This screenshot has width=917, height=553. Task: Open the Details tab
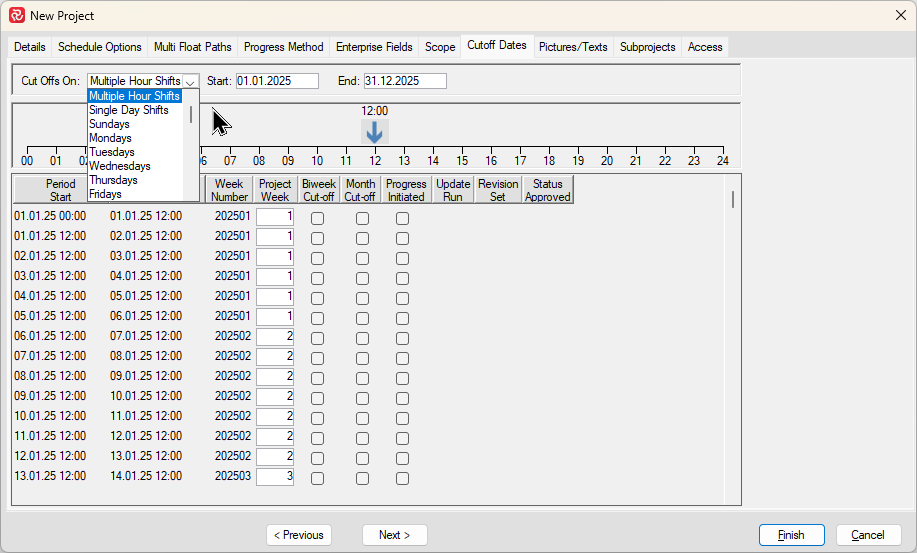[30, 47]
